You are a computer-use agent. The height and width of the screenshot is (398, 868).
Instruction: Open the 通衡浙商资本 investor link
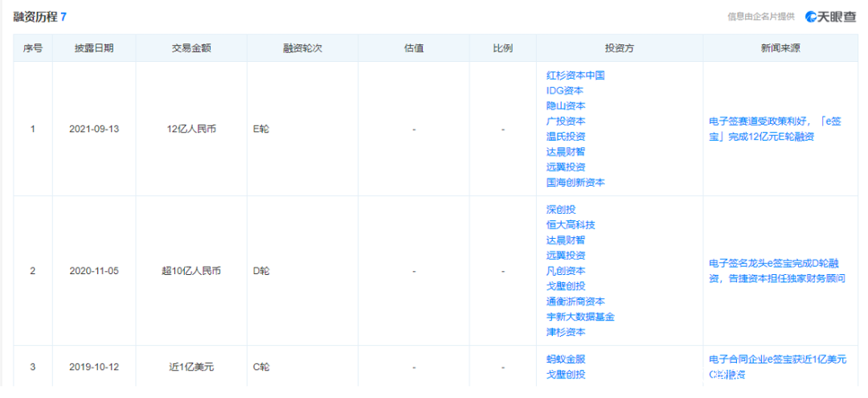click(575, 302)
